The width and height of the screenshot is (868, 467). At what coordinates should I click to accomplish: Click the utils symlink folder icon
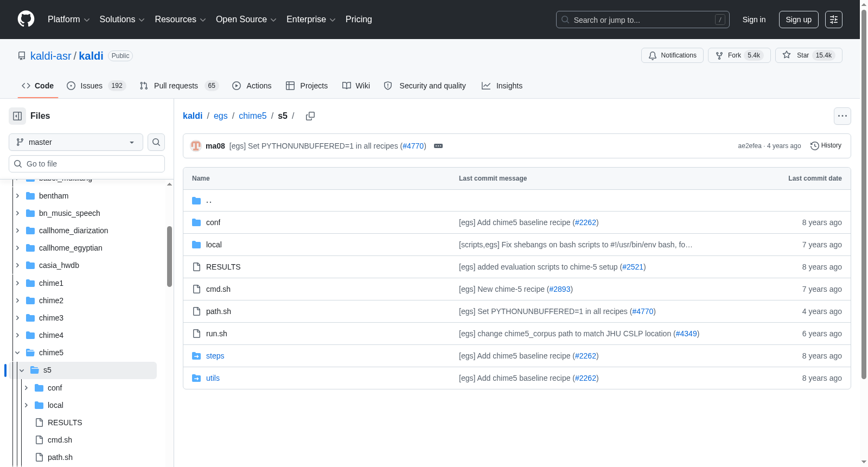[x=196, y=378]
